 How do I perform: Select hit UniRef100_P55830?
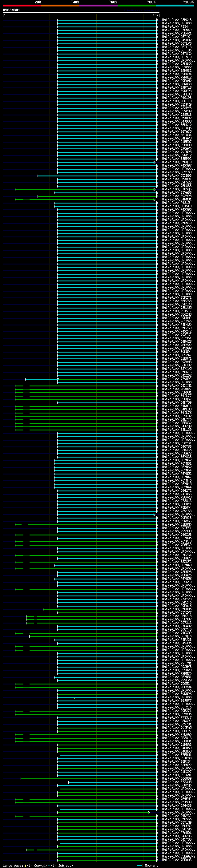[176, 423]
